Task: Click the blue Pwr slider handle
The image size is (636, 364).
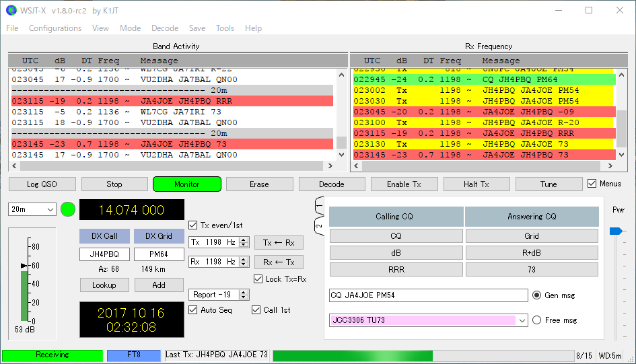Action: [616, 231]
